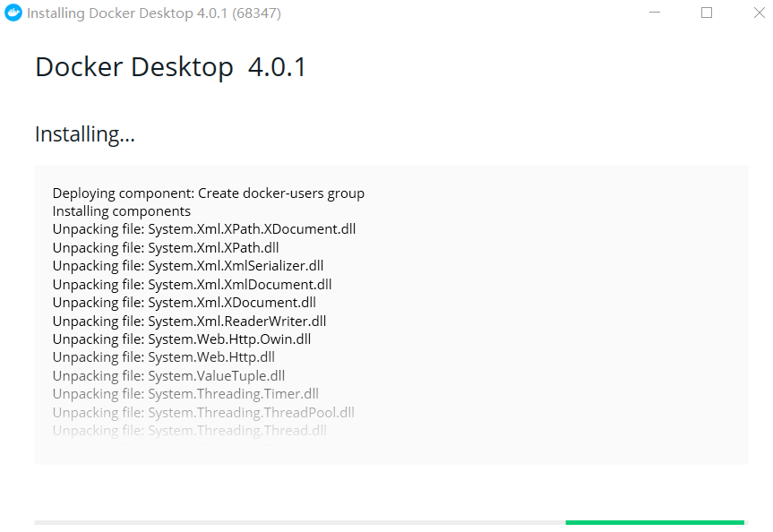This screenshot has width=773, height=532.
Task: Click the System.Xml.XPath.XDocument.dll log entry
Action: (x=204, y=229)
